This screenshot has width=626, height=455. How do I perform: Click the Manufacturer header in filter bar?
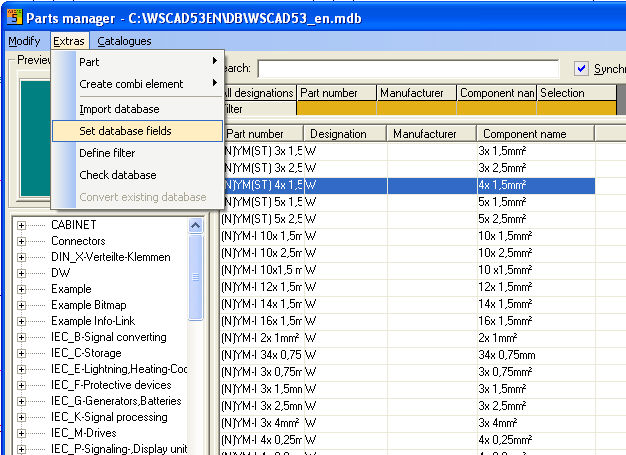(416, 93)
